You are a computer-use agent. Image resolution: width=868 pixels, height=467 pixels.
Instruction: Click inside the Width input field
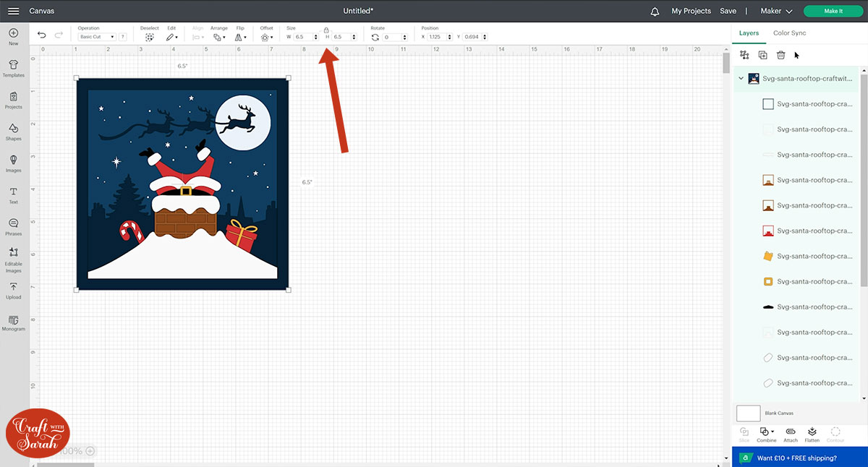pyautogui.click(x=303, y=37)
